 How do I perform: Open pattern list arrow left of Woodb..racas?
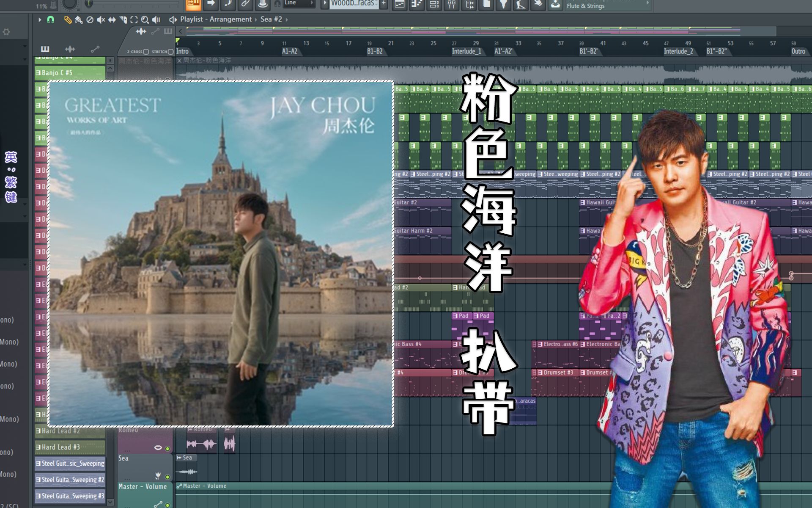[325, 4]
